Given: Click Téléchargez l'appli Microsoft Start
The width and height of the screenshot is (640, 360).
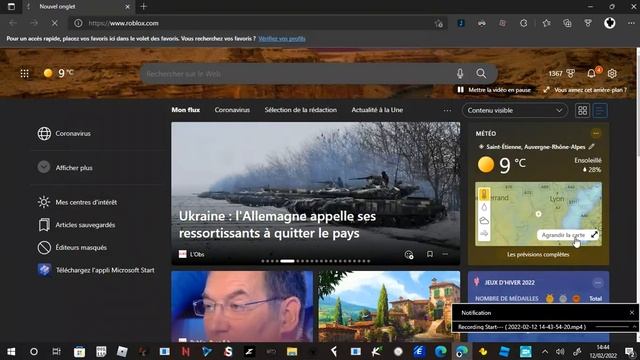Looking at the screenshot, I should [96, 270].
